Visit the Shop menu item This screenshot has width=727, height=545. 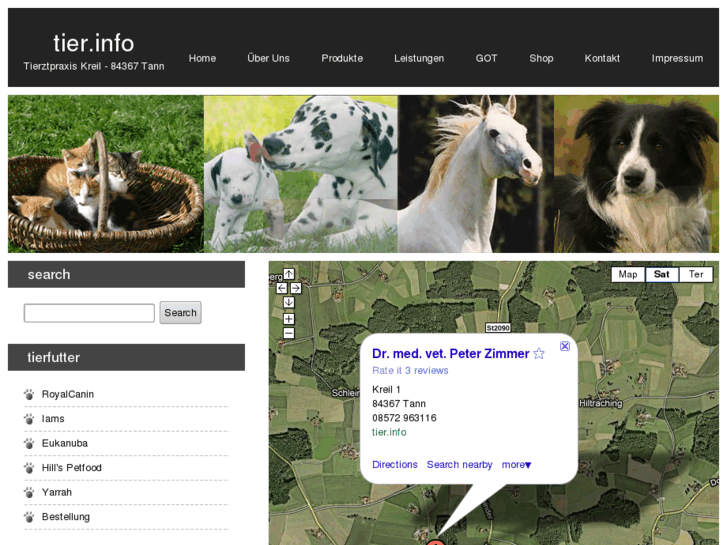click(x=542, y=58)
